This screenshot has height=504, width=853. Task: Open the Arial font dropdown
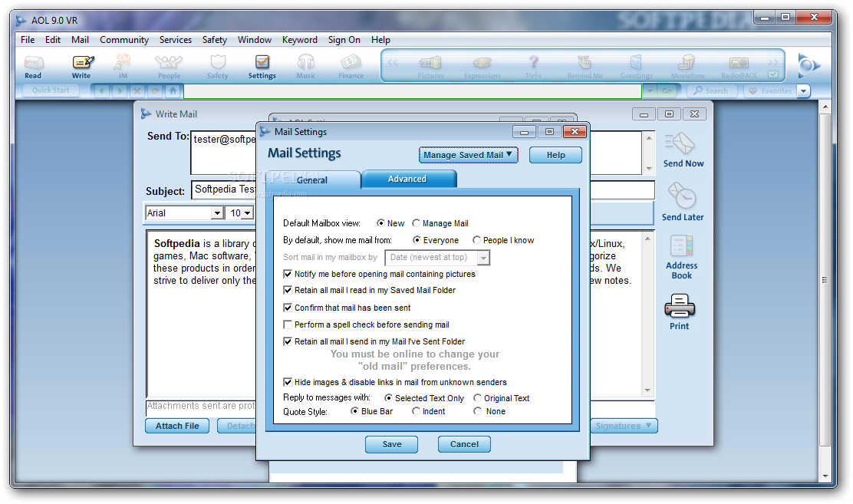point(217,212)
